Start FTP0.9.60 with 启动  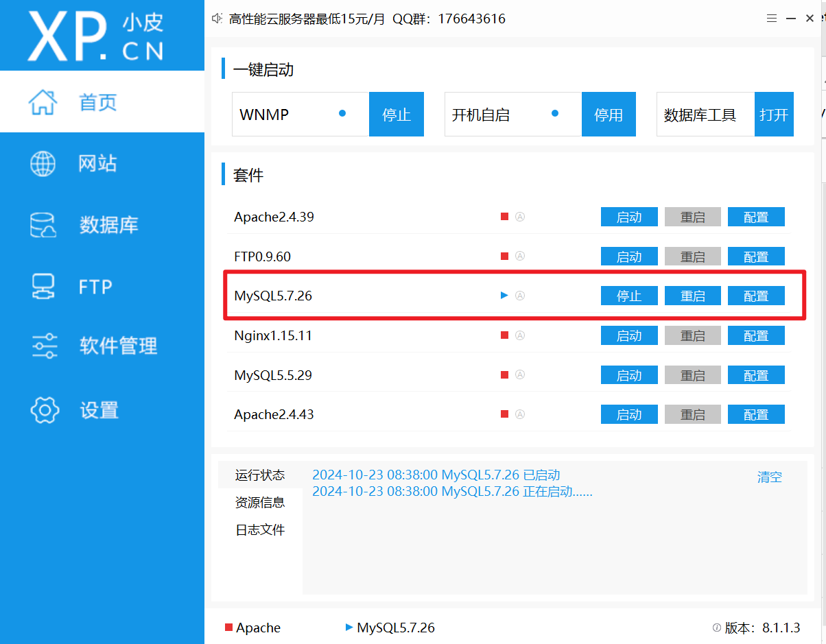[629, 257]
